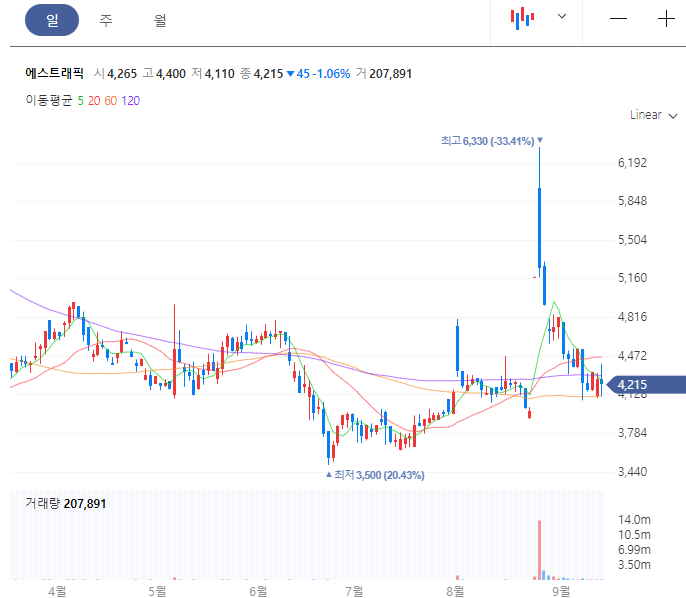This screenshot has width=686, height=598.
Task: Click the high price value 4,400
Action: click(171, 74)
